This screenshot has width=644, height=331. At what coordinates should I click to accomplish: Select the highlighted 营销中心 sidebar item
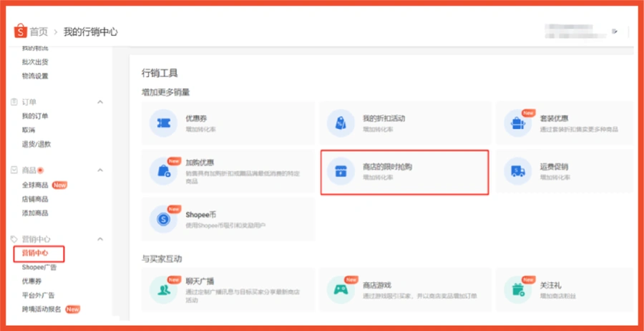coord(35,254)
